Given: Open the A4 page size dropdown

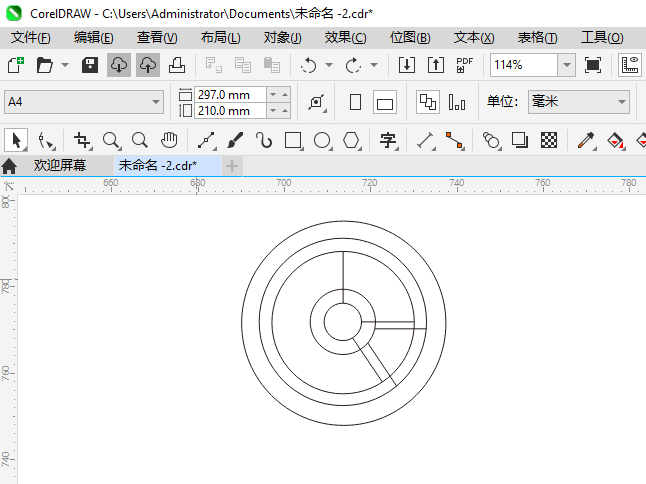Looking at the screenshot, I should [x=84, y=102].
